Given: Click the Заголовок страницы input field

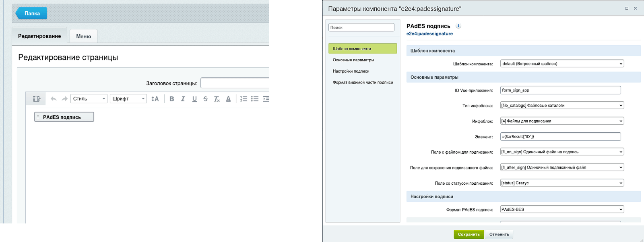Looking at the screenshot, I should pos(235,83).
